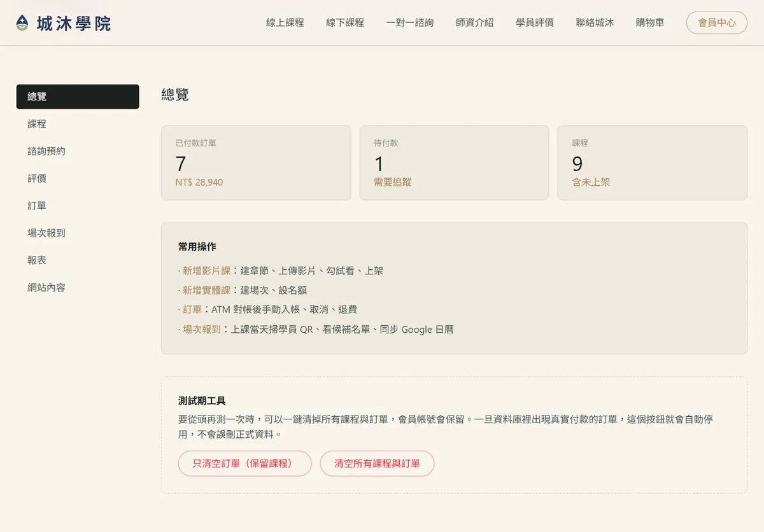Open the 場次報到 link under 常用操作

coord(202,330)
